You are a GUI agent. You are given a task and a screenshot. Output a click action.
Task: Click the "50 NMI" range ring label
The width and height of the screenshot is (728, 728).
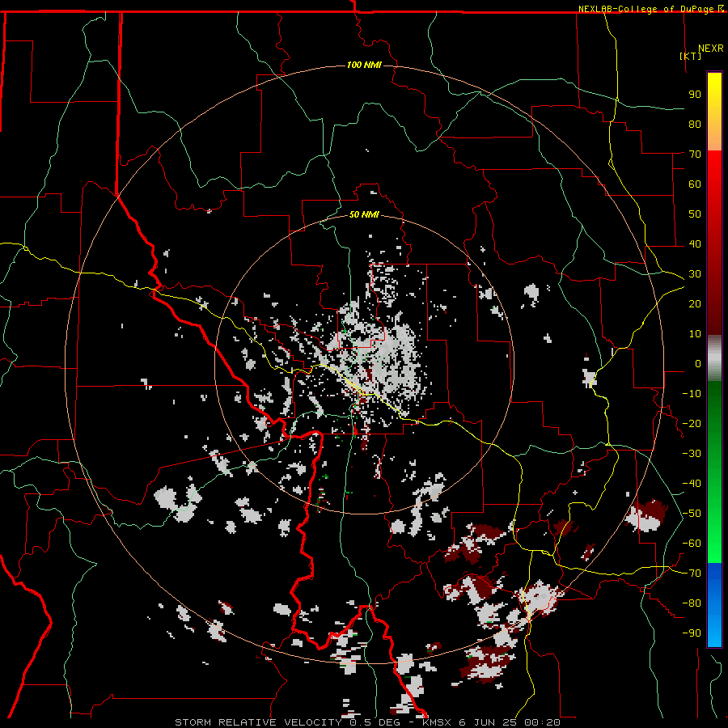(364, 214)
